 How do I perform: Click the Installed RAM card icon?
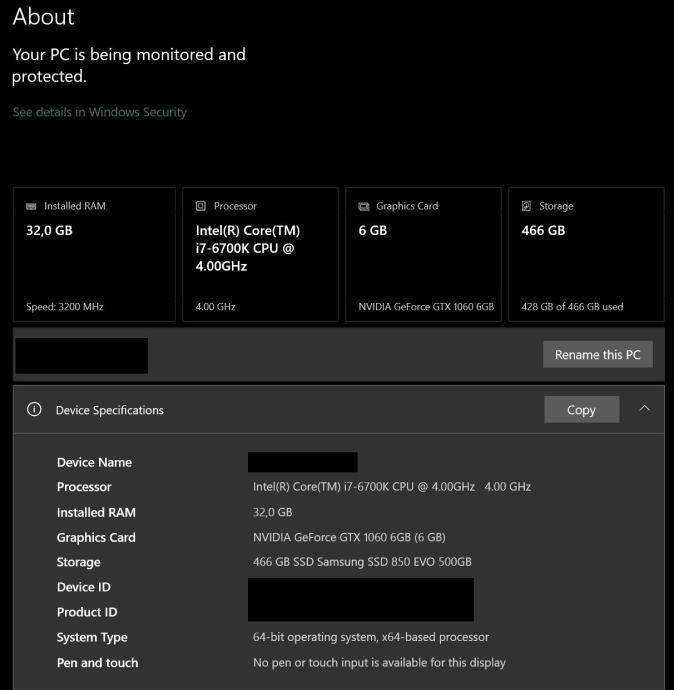[31, 206]
